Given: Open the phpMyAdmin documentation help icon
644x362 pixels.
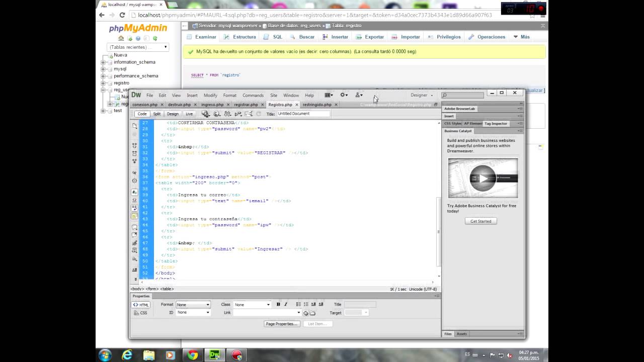Looking at the screenshot, I should (138, 38).
